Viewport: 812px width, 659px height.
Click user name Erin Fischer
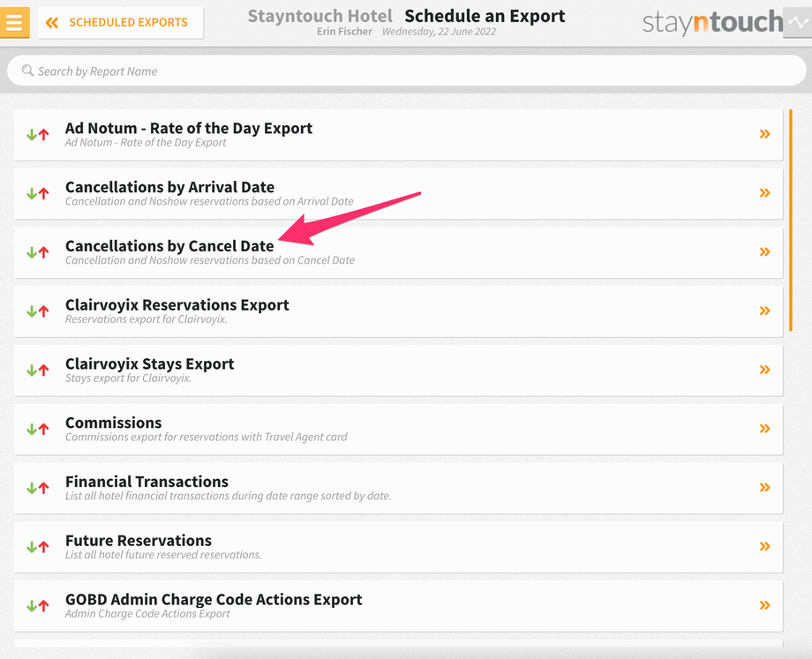[344, 32]
